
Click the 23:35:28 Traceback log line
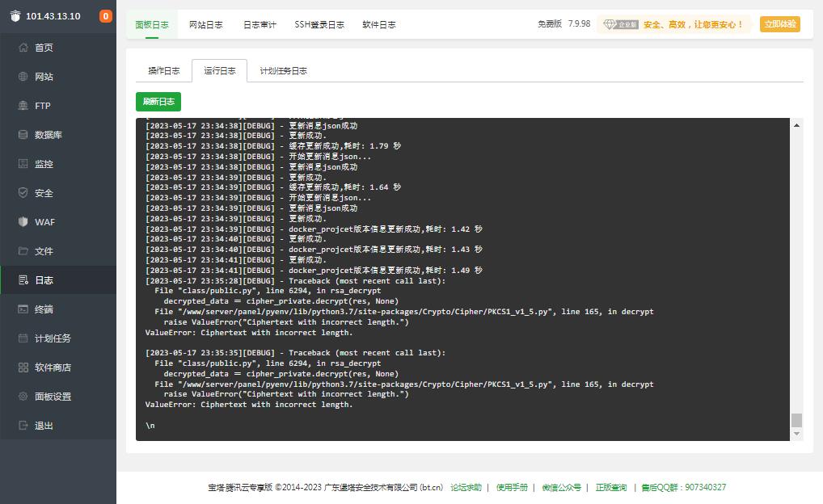tap(296, 281)
